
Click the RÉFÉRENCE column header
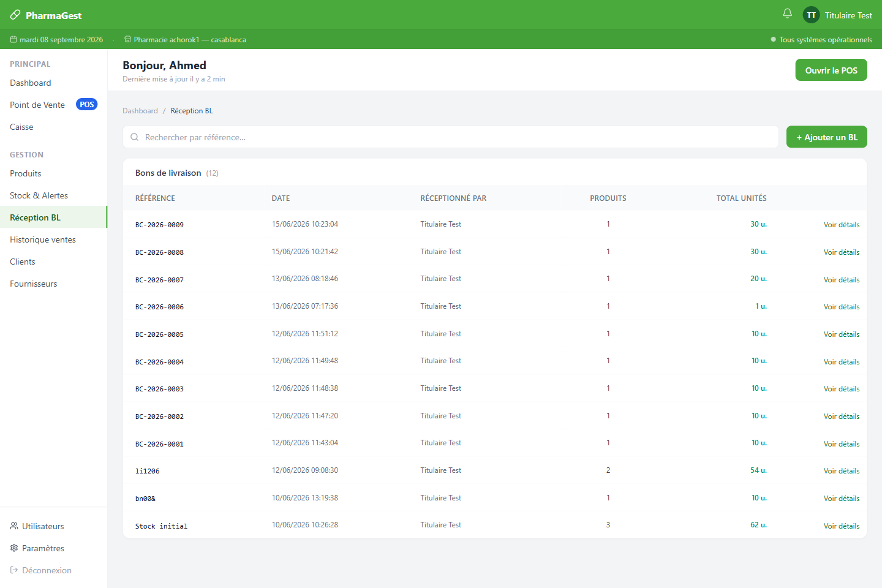[x=155, y=198]
